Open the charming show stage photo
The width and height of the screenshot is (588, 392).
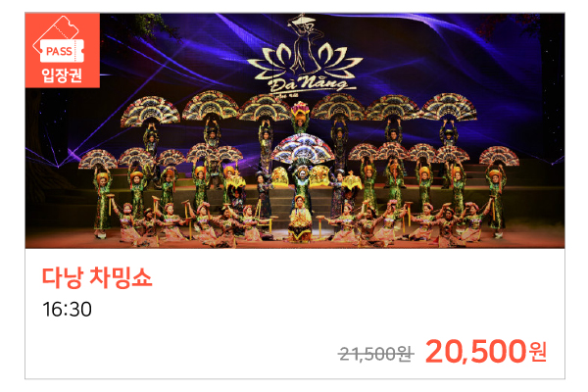pos(295,130)
